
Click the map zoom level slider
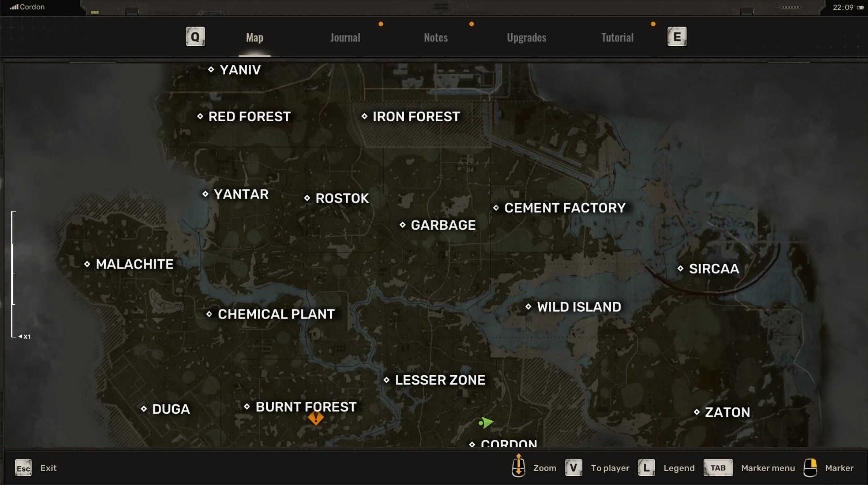pyautogui.click(x=13, y=274)
